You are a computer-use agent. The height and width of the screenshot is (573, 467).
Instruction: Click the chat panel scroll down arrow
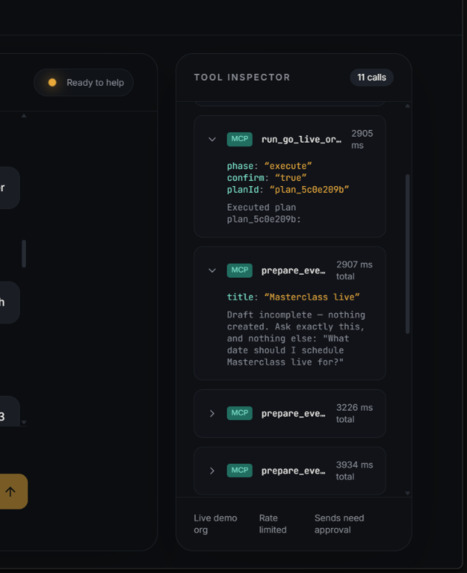(24, 422)
